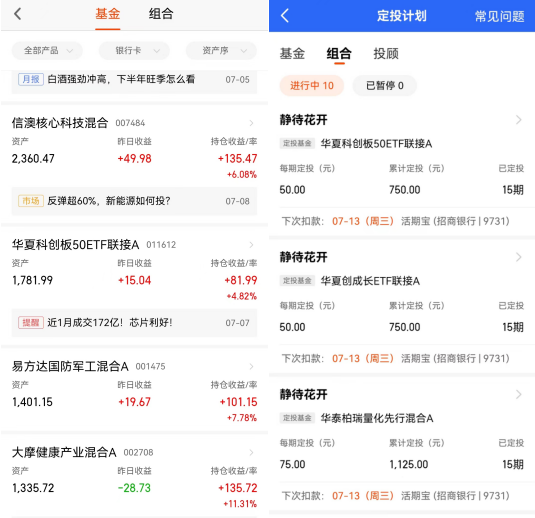The height and width of the screenshot is (518, 535).
Task: Open the 资产序 sort dropdown
Action: pyautogui.click(x=221, y=51)
